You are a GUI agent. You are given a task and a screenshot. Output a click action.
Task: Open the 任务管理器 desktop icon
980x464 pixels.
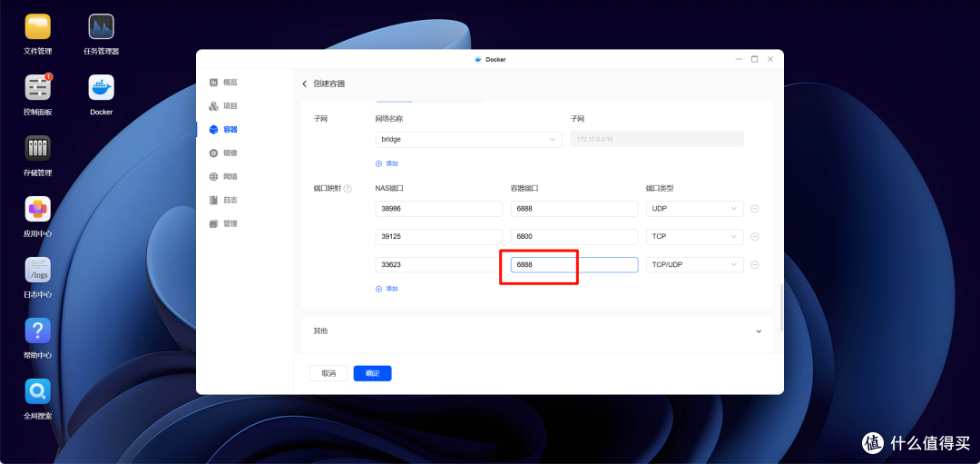(102, 26)
